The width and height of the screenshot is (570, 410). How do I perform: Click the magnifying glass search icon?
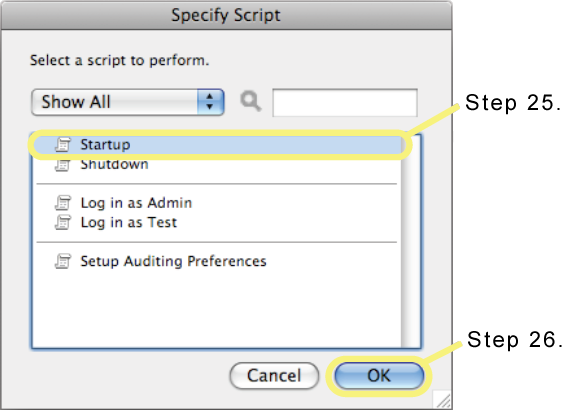pos(250,101)
